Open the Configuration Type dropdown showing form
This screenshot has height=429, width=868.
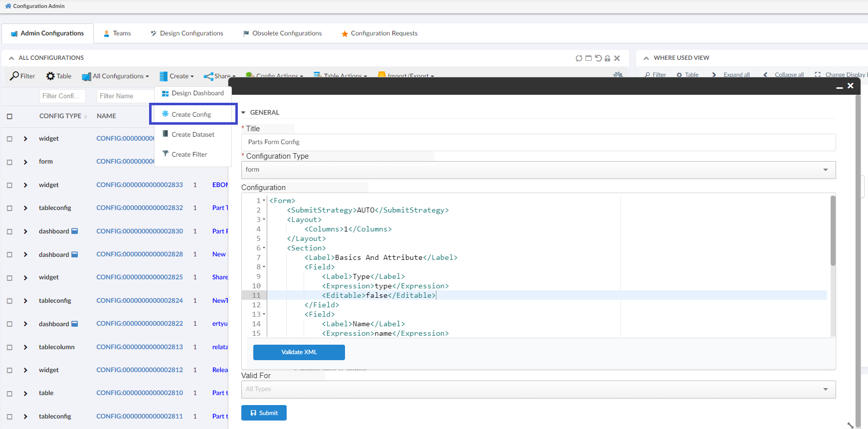[538, 170]
